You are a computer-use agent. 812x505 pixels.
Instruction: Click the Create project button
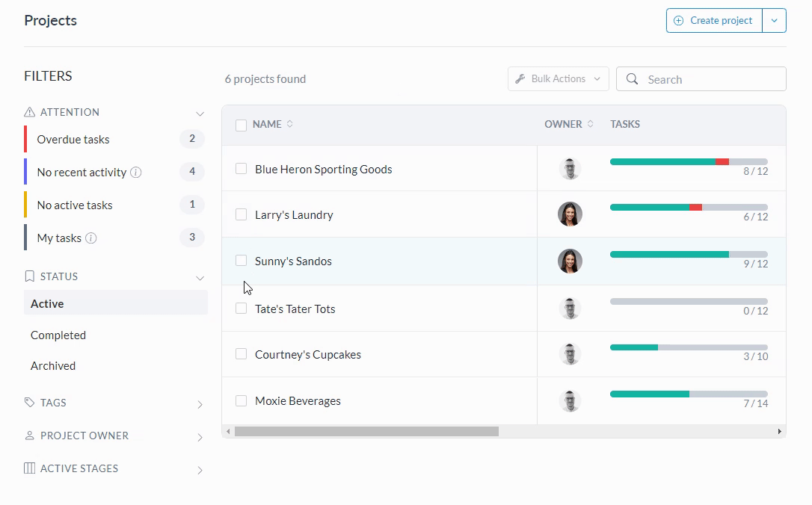(x=714, y=21)
